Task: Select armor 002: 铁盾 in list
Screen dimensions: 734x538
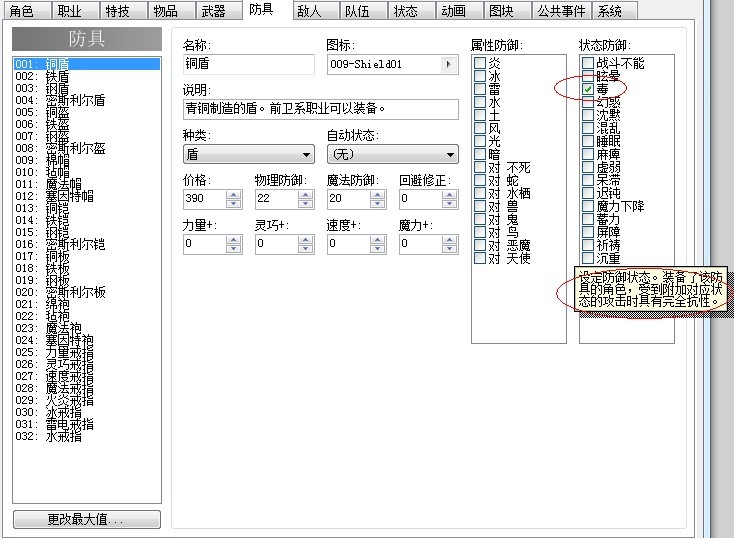Action: pyautogui.click(x=87, y=76)
